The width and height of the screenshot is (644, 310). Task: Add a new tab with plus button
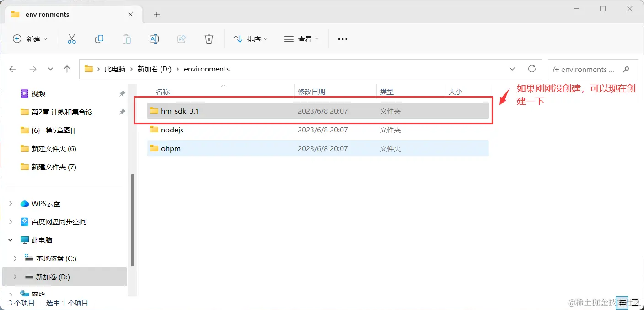click(157, 15)
